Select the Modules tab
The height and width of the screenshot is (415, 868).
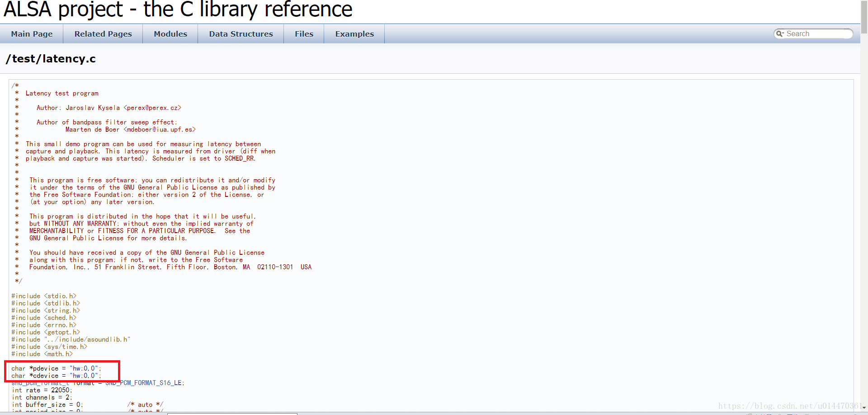pyautogui.click(x=170, y=33)
